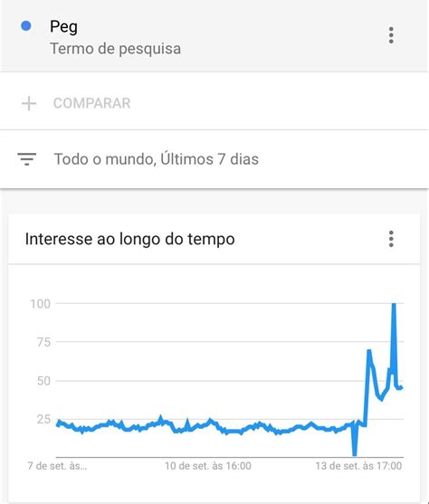Click the 7 de set. axis label
The height and width of the screenshot is (504, 429).
(57, 466)
